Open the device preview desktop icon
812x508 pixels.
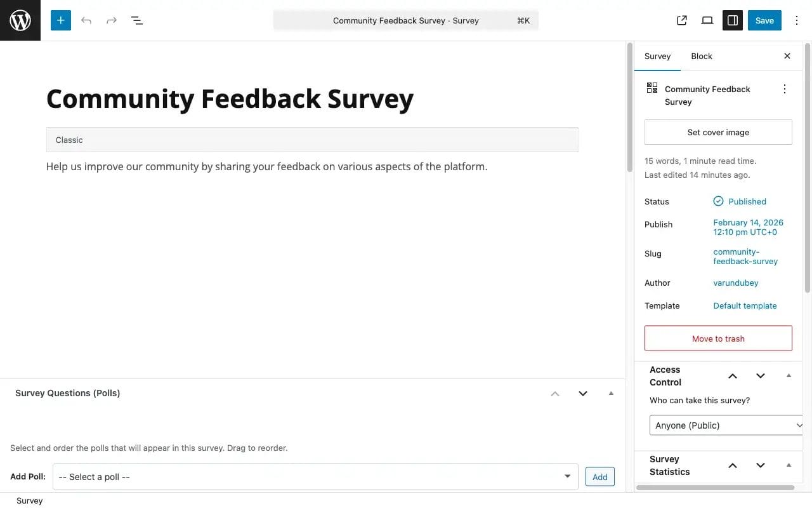click(x=707, y=20)
